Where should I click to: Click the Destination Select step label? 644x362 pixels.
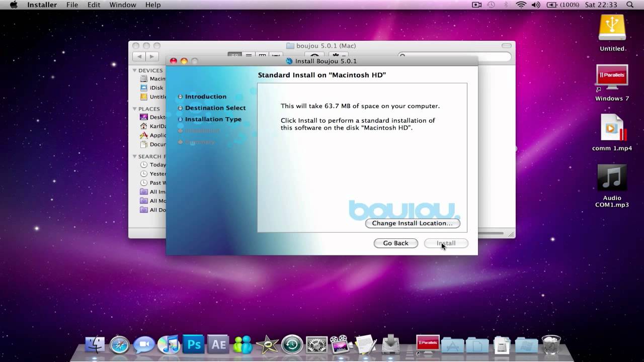pyautogui.click(x=215, y=108)
